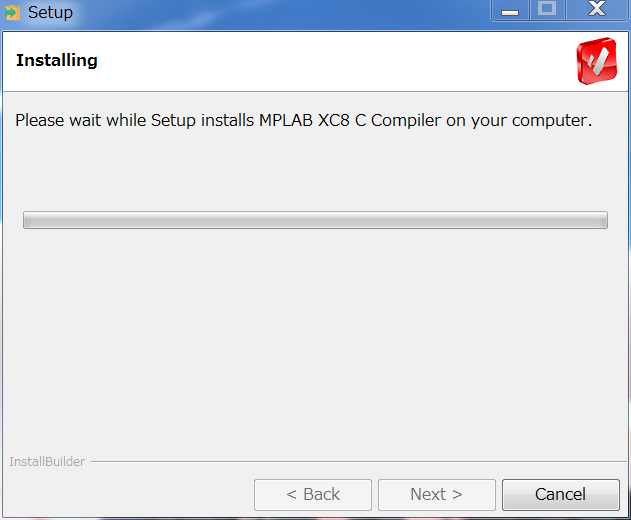Click the bold Installing heading
The image size is (631, 520).
(57, 60)
